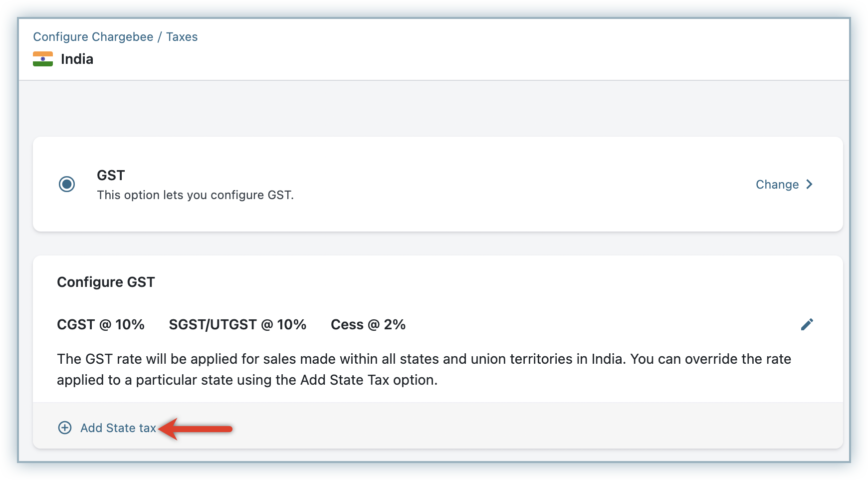Screen dimensions: 868x480
Task: Open the Change tax option link
Action: pos(777,185)
